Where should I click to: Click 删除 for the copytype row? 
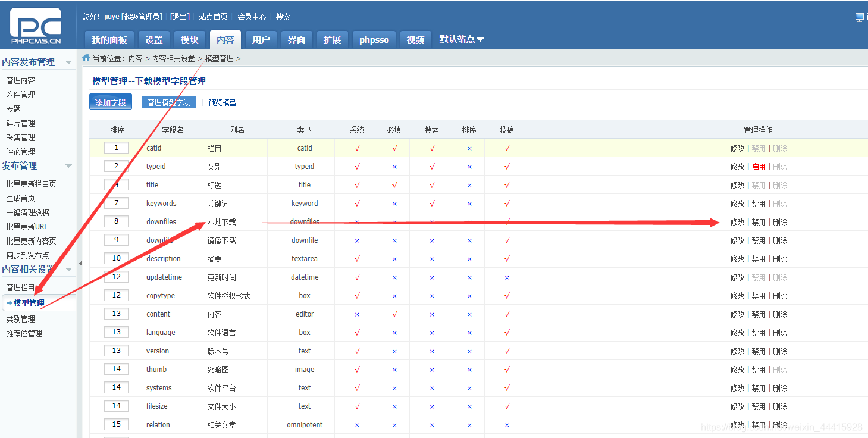pos(780,296)
